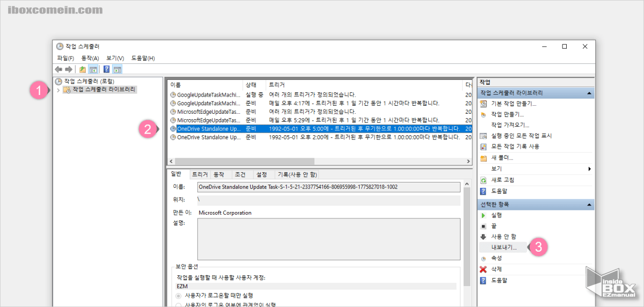Open the 도움말(H) menu
The image size is (644, 307).
pyautogui.click(x=143, y=58)
